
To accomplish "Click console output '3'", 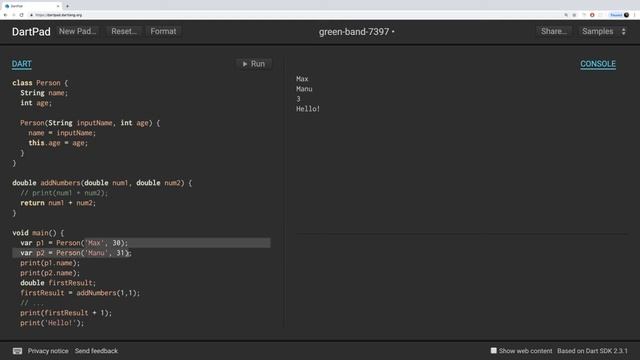I will pos(298,99).
